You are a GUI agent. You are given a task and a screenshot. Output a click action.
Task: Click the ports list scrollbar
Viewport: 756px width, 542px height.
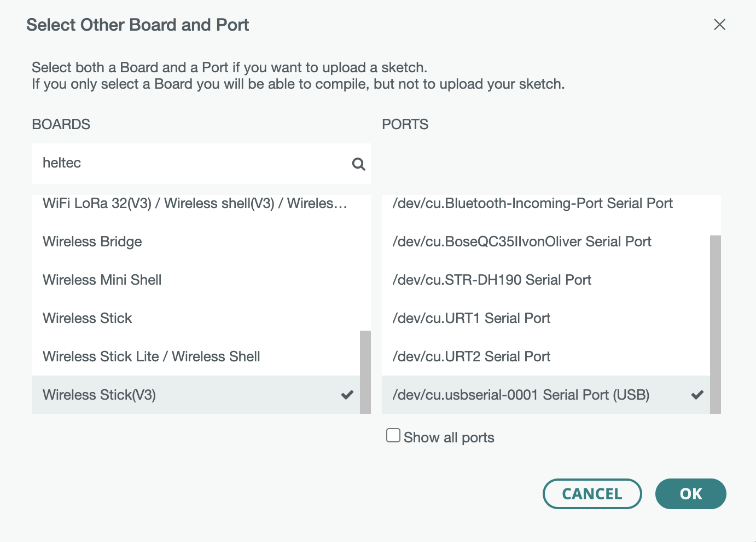(714, 323)
